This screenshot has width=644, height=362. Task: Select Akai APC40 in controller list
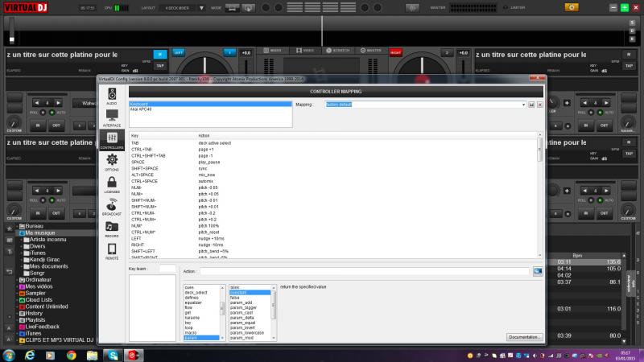click(x=141, y=109)
